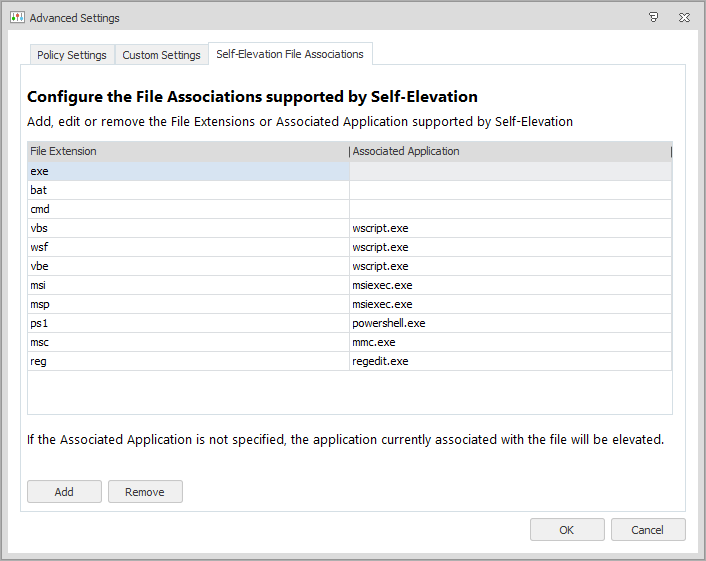The width and height of the screenshot is (706, 561).
Task: Click the Associated Application column header
Action: coord(509,151)
